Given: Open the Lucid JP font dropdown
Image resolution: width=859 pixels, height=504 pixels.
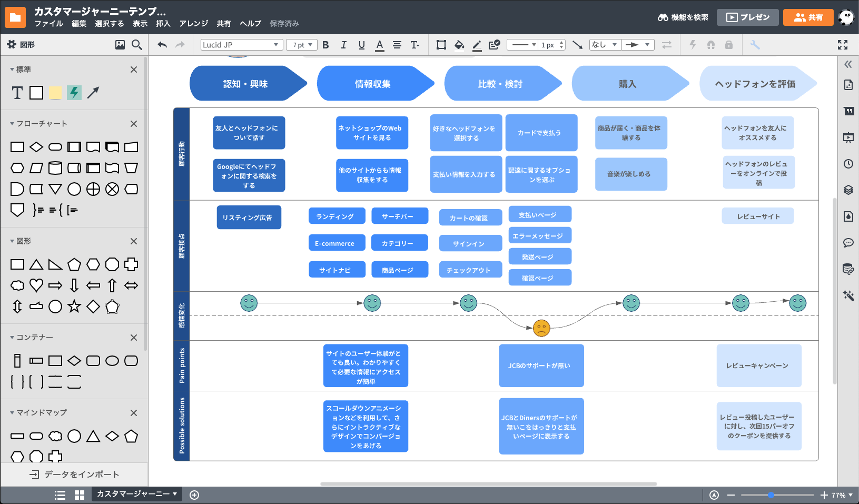Looking at the screenshot, I should point(241,45).
